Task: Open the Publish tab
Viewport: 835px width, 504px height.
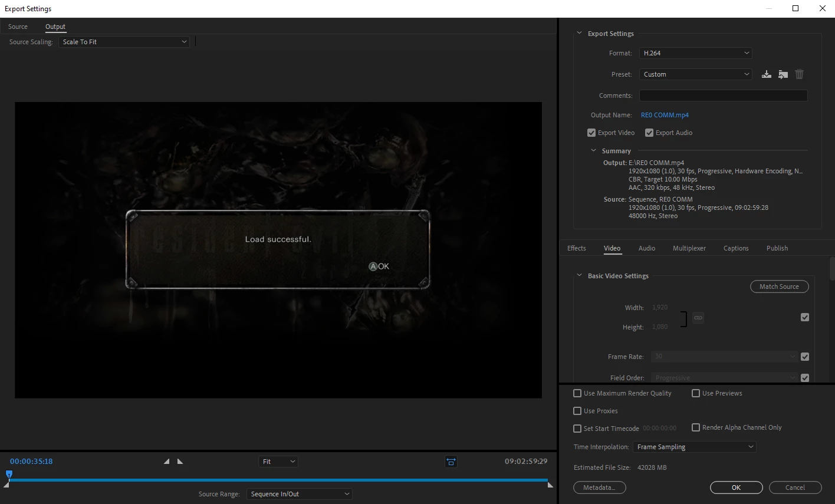Action: point(777,248)
